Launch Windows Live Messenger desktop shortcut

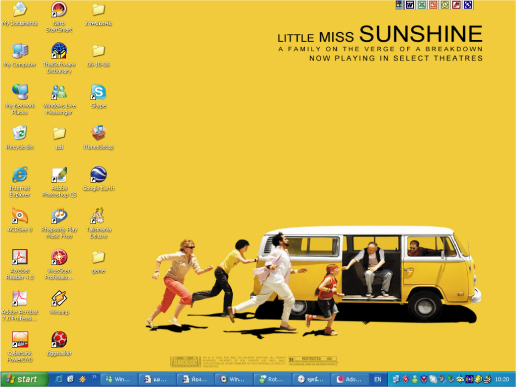coord(59,99)
